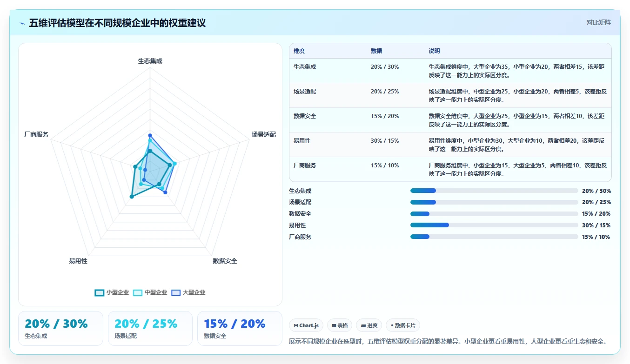Click progress value 30% / 15% for 易用性
The image size is (630, 364).
(x=596, y=225)
